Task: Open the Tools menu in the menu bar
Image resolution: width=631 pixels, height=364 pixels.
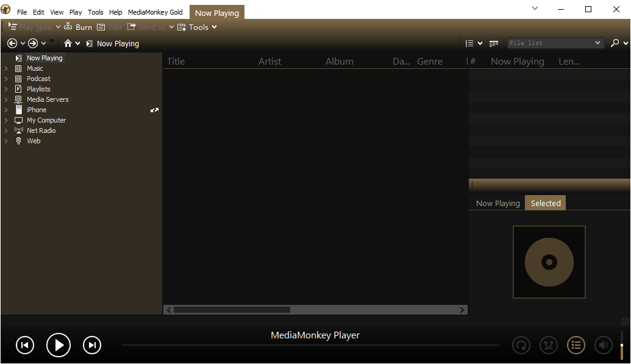Action: tap(96, 12)
